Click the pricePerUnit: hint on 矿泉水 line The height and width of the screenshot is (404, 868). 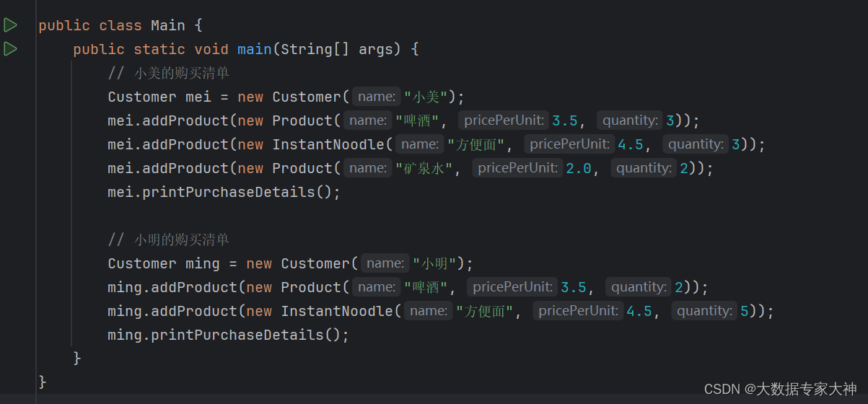click(x=517, y=168)
